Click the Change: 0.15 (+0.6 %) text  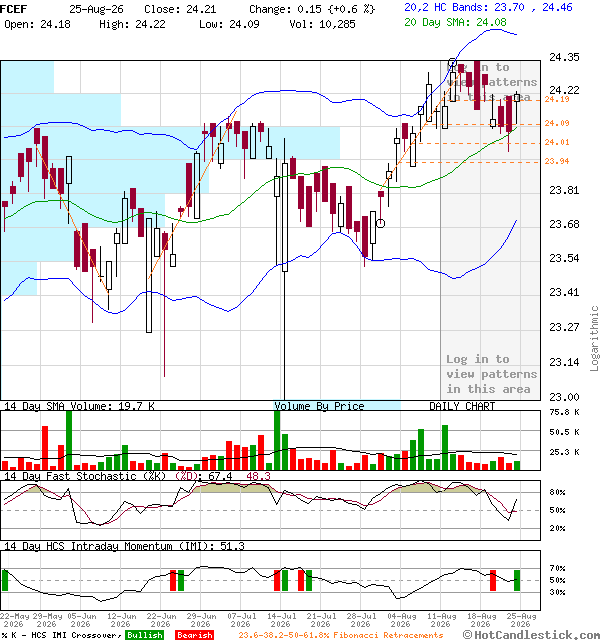click(312, 9)
